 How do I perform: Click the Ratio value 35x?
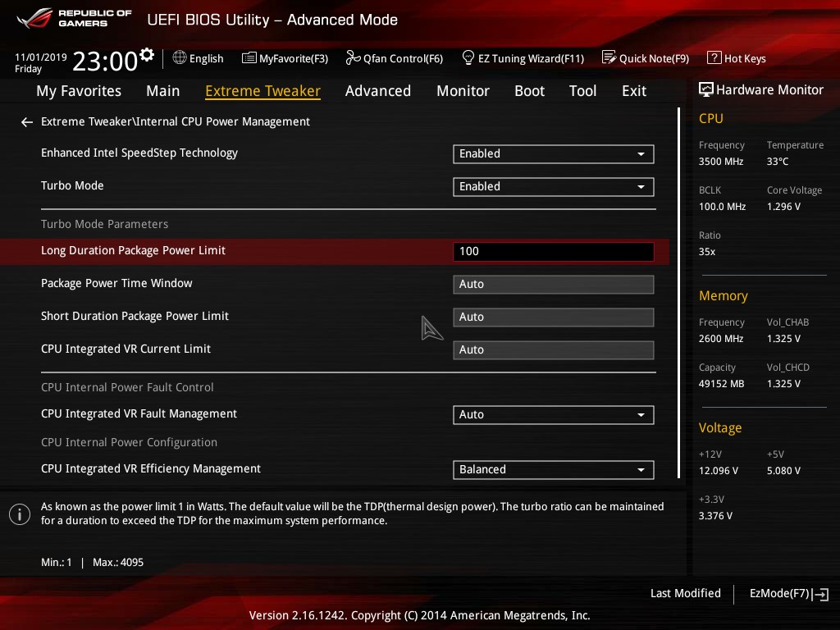click(706, 251)
